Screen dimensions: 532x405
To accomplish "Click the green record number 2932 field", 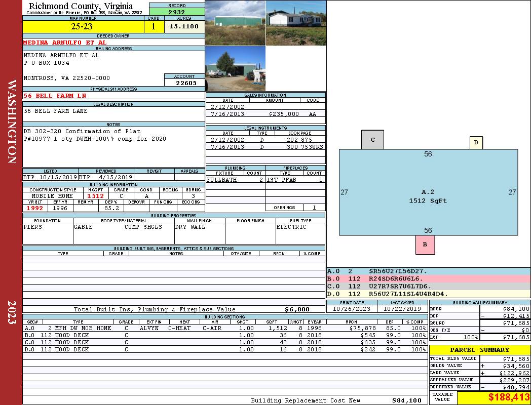I will point(177,11).
